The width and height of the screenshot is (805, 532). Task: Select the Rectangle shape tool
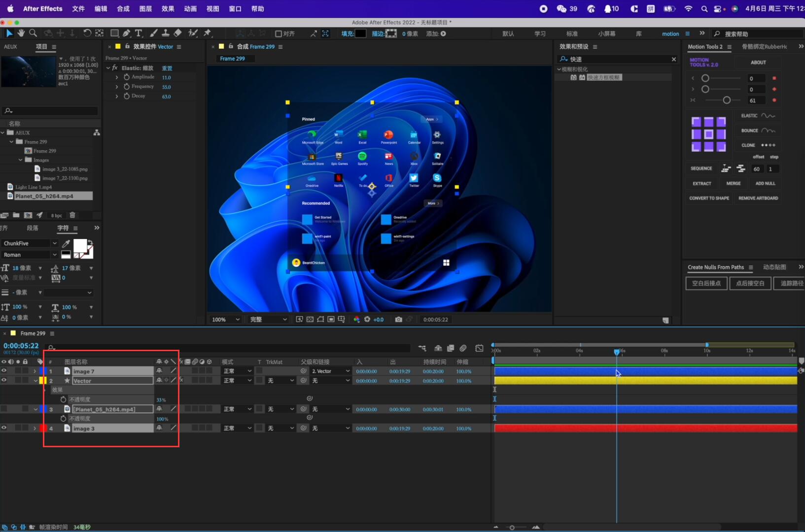pyautogui.click(x=114, y=33)
